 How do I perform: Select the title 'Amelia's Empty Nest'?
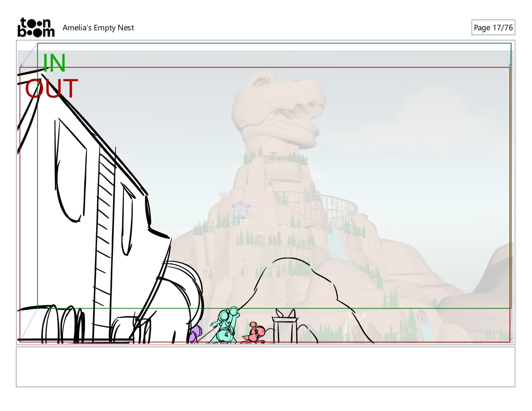98,28
